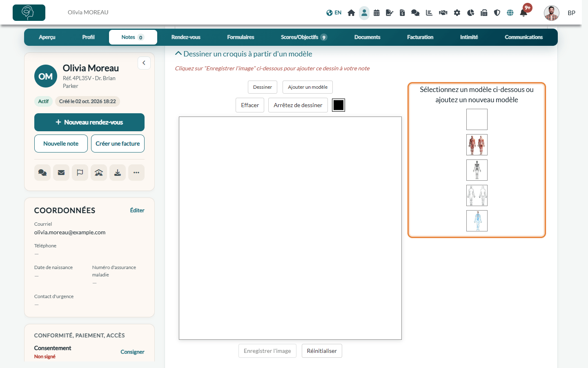Select the Facturation tab
The height and width of the screenshot is (368, 588).
[420, 37]
